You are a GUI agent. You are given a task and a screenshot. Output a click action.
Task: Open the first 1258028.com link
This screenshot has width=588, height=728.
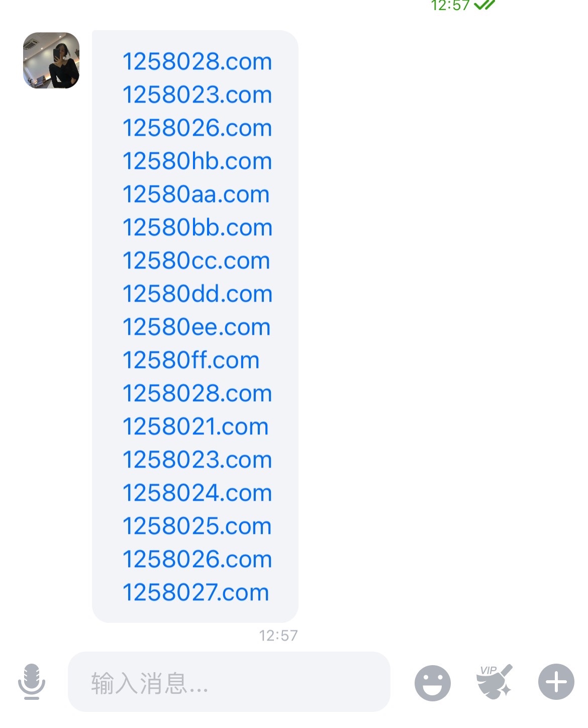pos(197,62)
